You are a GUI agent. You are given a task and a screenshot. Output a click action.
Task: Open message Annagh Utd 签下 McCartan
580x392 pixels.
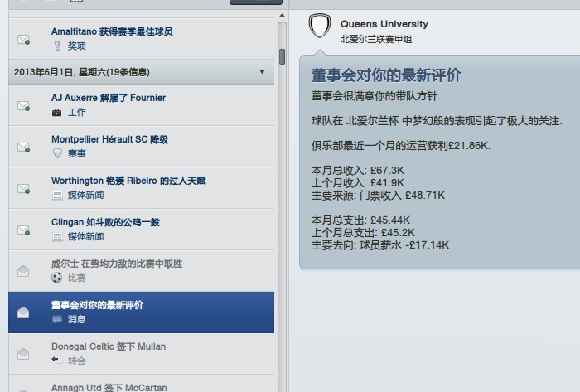click(142, 384)
